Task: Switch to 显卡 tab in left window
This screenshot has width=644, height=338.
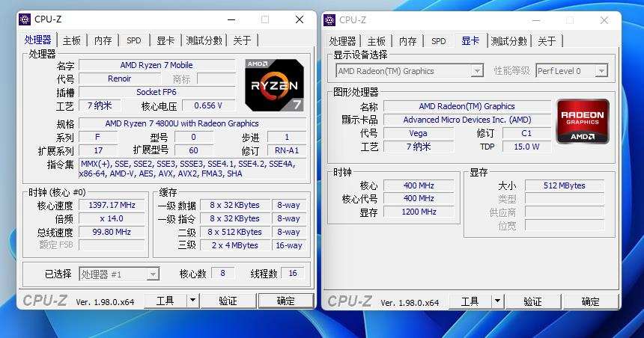Action: coord(165,40)
